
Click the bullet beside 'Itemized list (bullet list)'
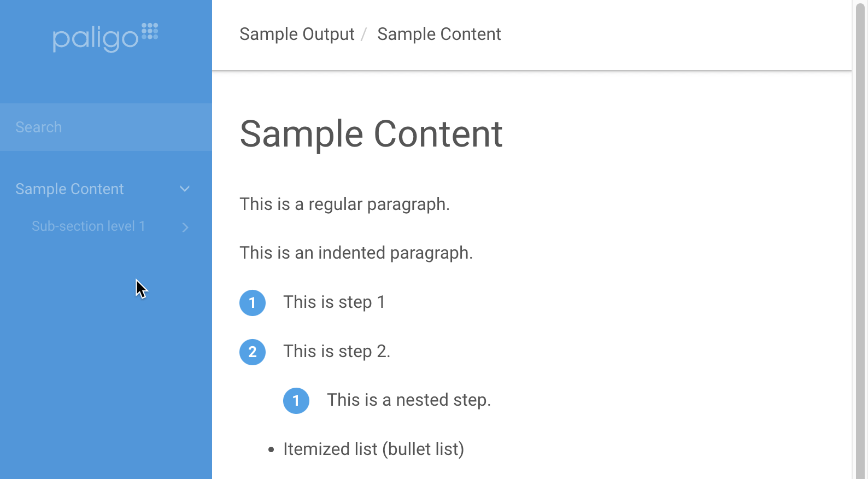[x=271, y=449]
